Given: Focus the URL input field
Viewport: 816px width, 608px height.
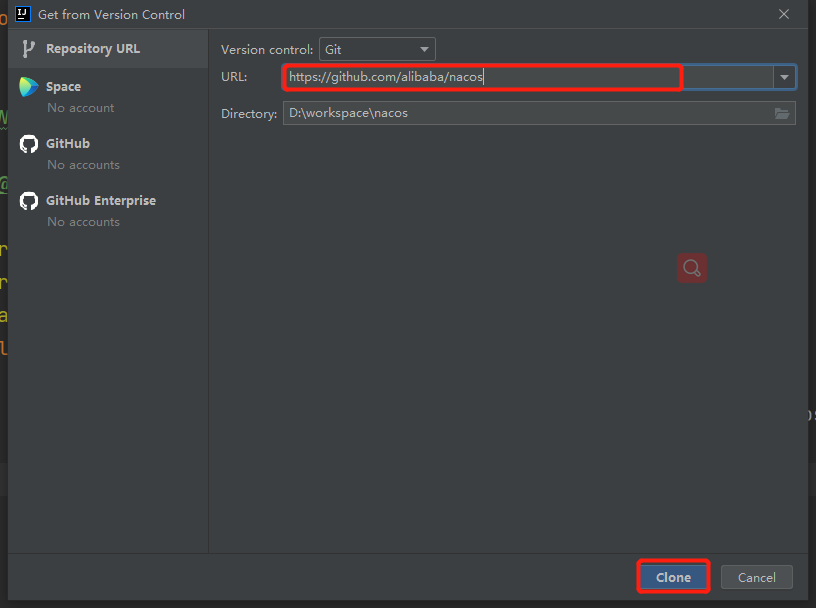Looking at the screenshot, I should click(528, 78).
